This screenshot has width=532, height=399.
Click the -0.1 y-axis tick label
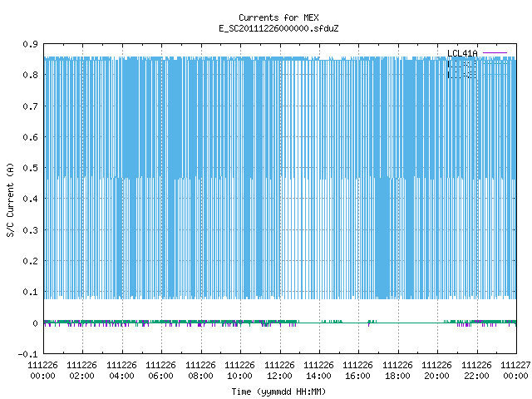click(27, 354)
